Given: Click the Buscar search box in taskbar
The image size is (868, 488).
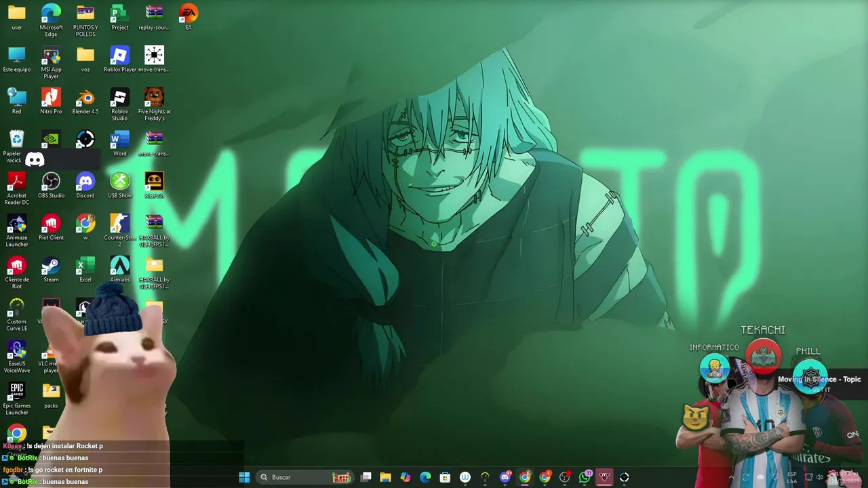Looking at the screenshot, I should click(305, 477).
